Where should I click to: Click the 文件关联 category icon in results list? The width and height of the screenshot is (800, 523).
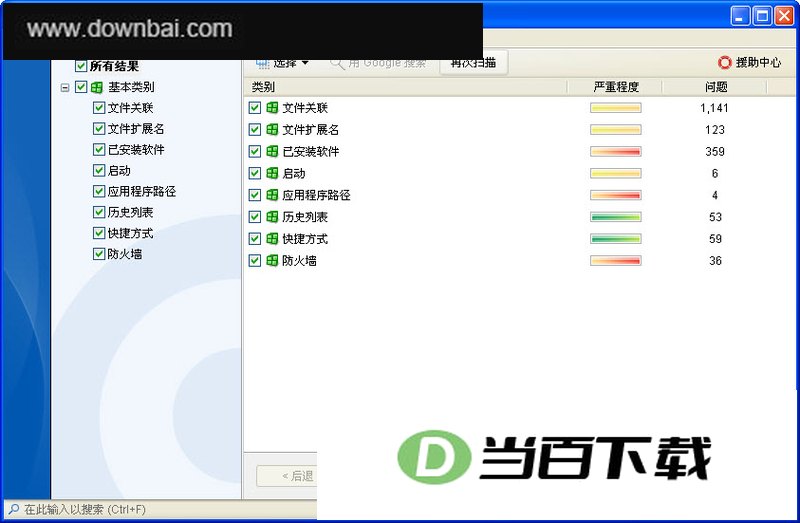[x=272, y=108]
